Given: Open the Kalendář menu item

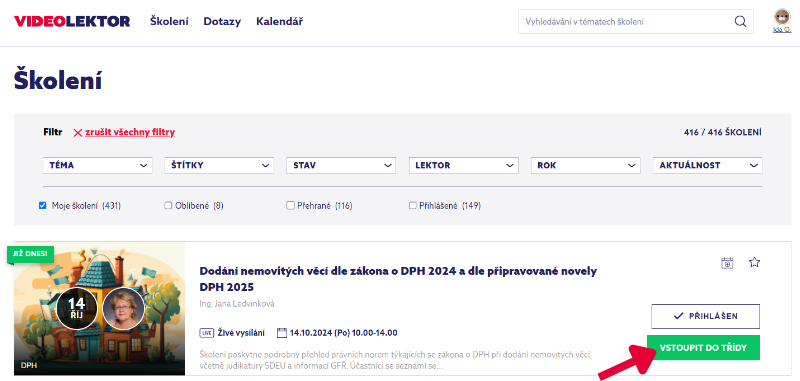Looking at the screenshot, I should pos(280,21).
